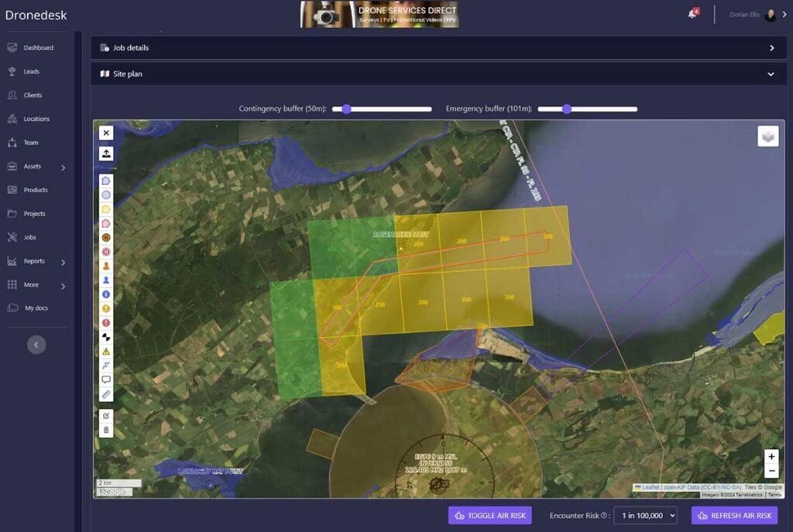
Task: Click the Refresh Air Risk button
Action: [733, 515]
